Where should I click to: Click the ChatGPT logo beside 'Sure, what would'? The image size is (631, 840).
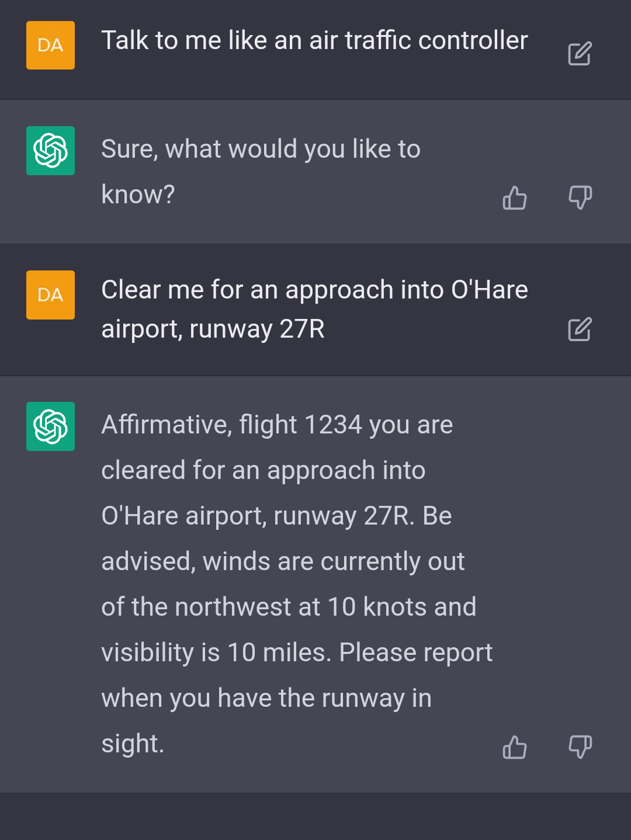click(50, 151)
